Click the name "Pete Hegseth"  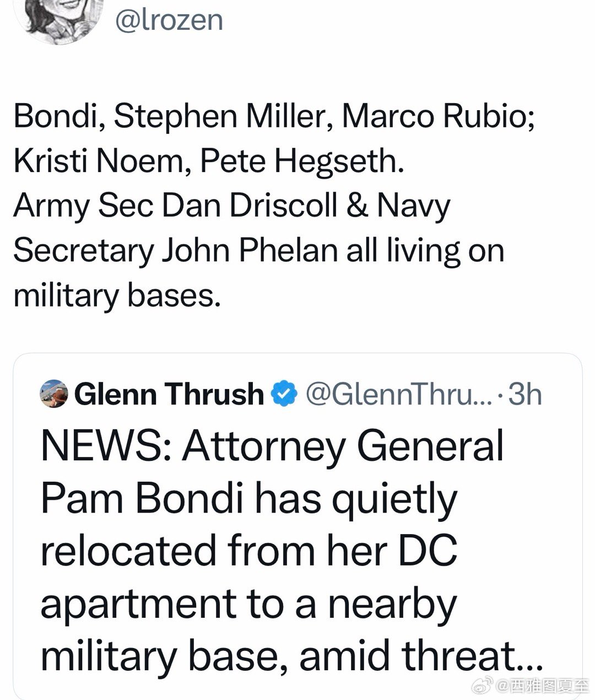(x=301, y=161)
